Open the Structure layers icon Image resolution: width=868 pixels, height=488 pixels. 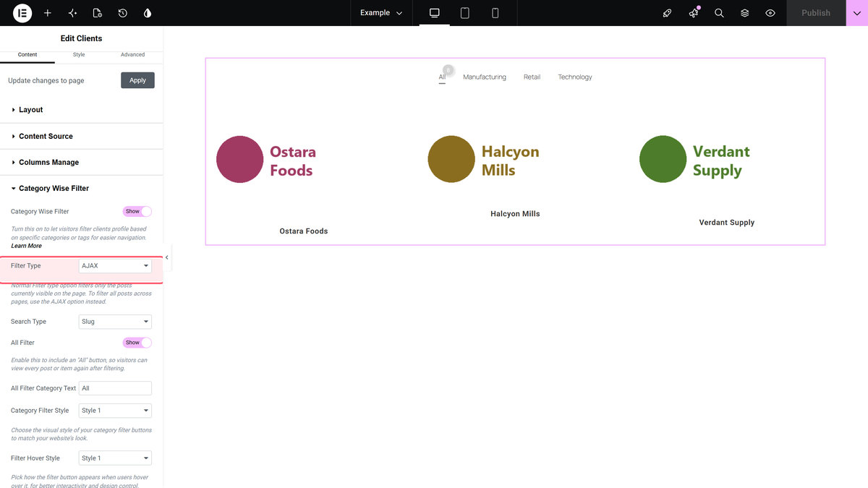coord(745,13)
